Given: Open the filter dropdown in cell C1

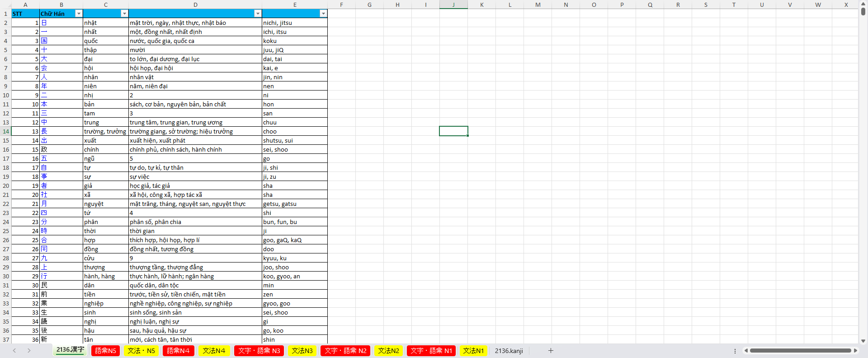Looking at the screenshot, I should pyautogui.click(x=124, y=14).
